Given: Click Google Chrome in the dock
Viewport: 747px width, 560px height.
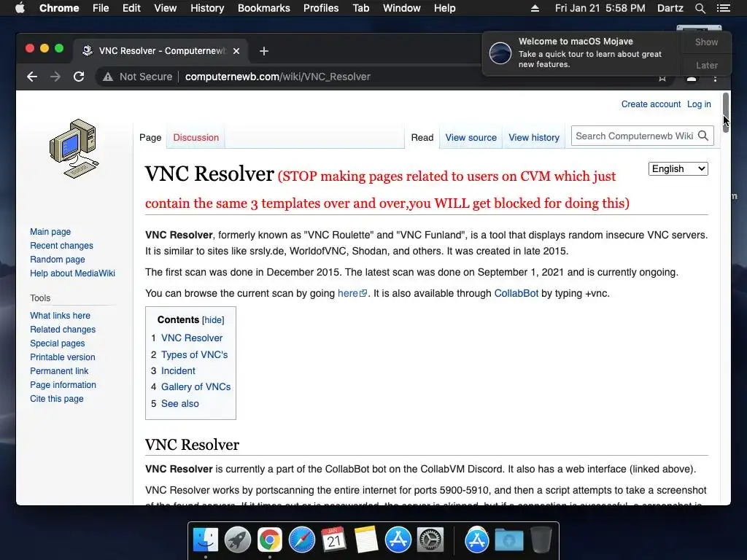Looking at the screenshot, I should [270, 540].
